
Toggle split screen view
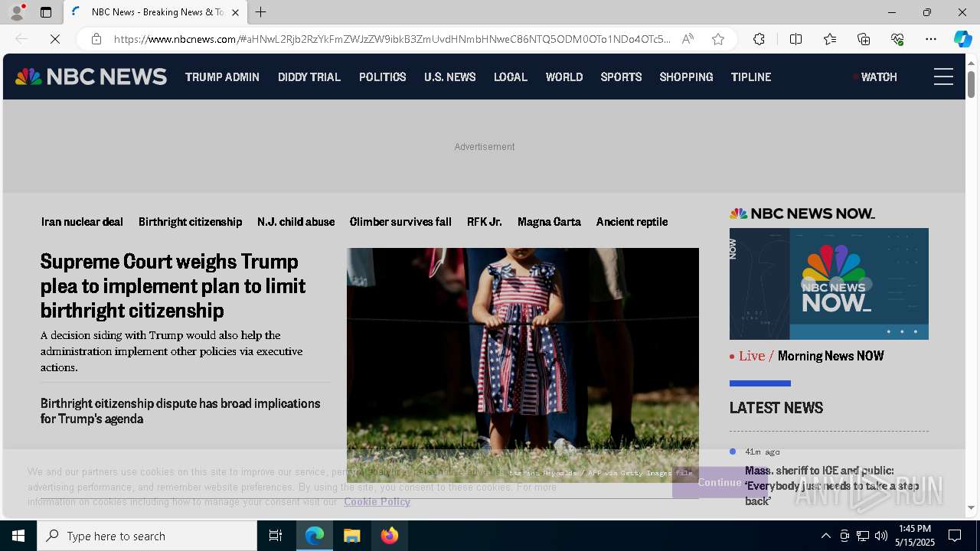[x=795, y=39]
